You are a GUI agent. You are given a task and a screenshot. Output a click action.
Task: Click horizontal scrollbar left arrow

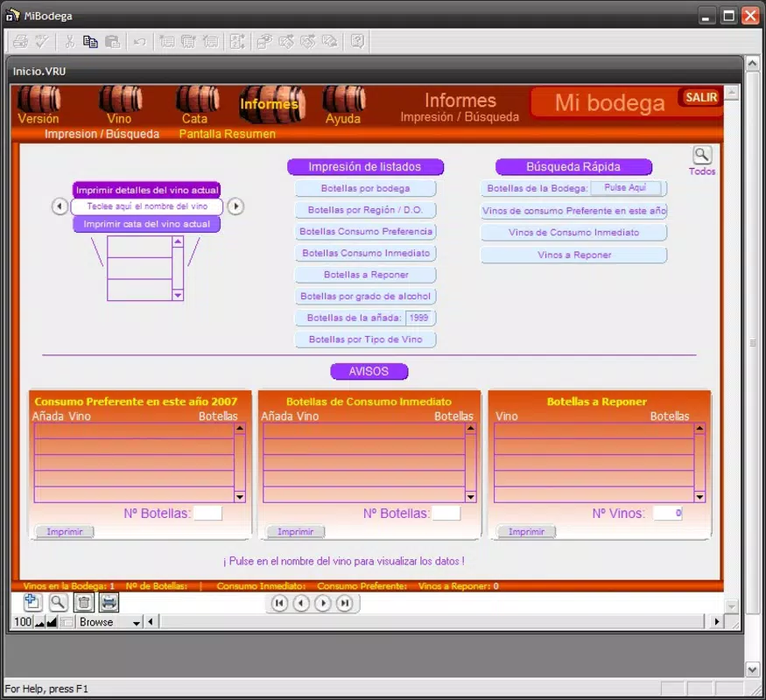[x=151, y=622]
